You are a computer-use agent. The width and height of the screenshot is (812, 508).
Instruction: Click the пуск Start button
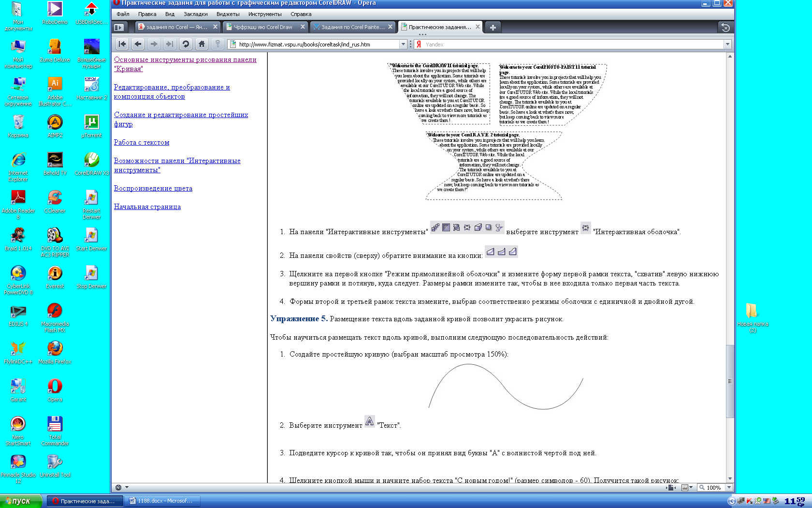tap(21, 501)
